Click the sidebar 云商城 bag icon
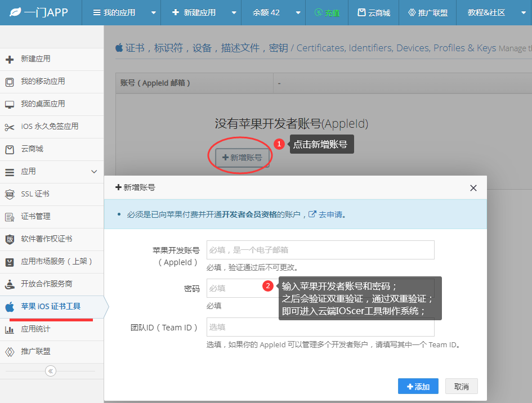 coord(10,150)
